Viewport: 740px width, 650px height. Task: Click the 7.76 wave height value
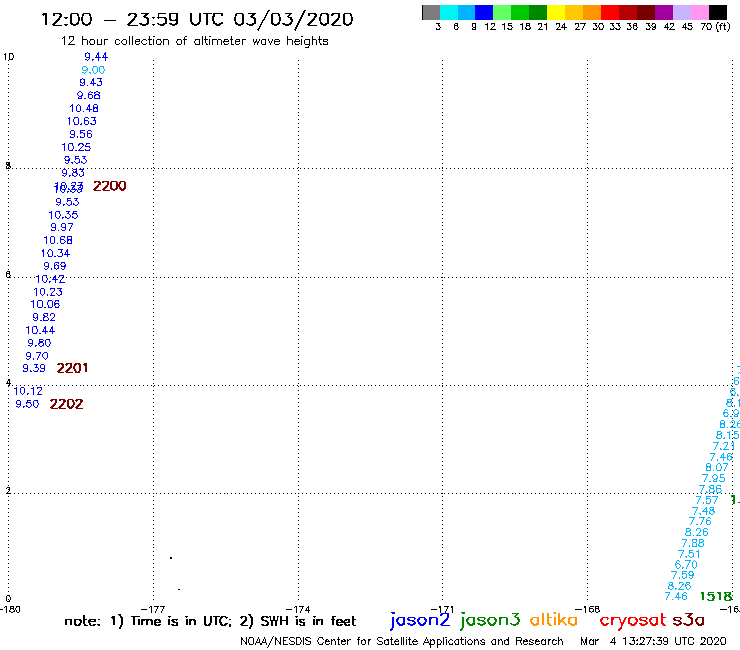[x=700, y=522]
